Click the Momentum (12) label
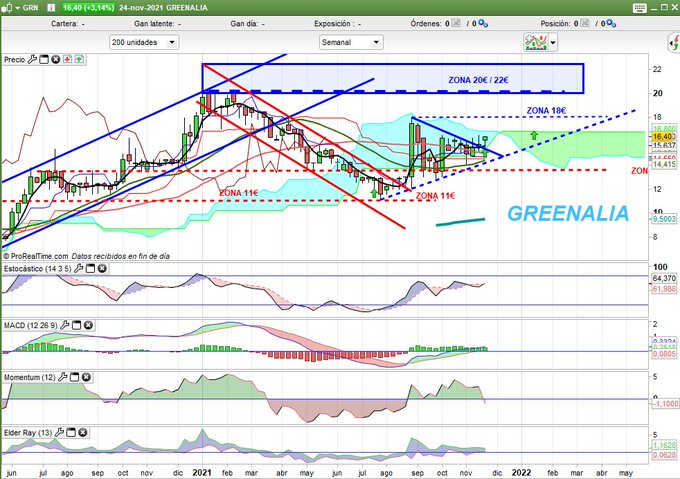The height and width of the screenshot is (479, 680). click(x=29, y=378)
